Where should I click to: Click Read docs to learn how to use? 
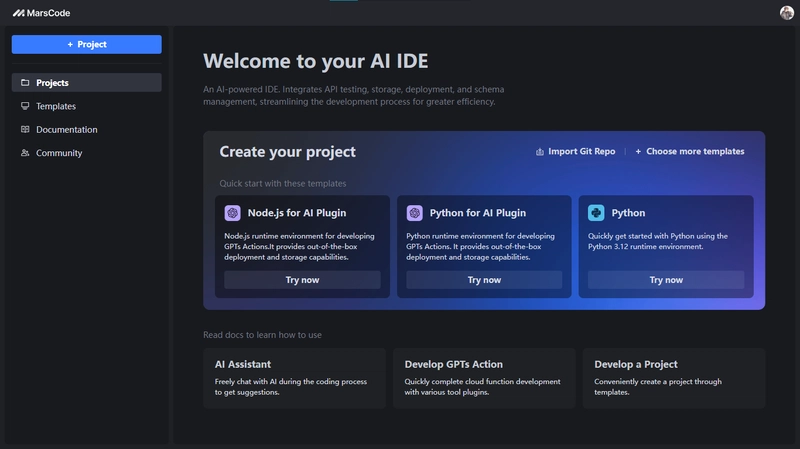point(262,335)
